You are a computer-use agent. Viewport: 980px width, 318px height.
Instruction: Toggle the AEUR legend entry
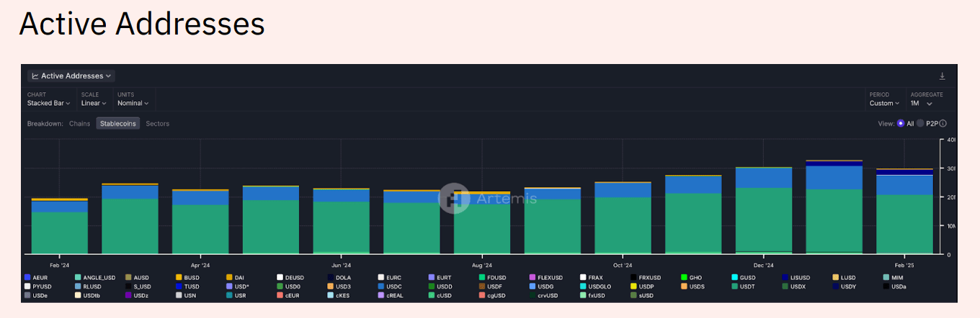(x=35, y=277)
